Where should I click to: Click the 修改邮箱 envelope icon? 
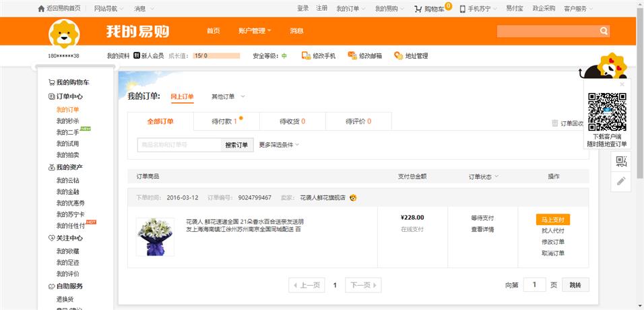click(x=352, y=55)
